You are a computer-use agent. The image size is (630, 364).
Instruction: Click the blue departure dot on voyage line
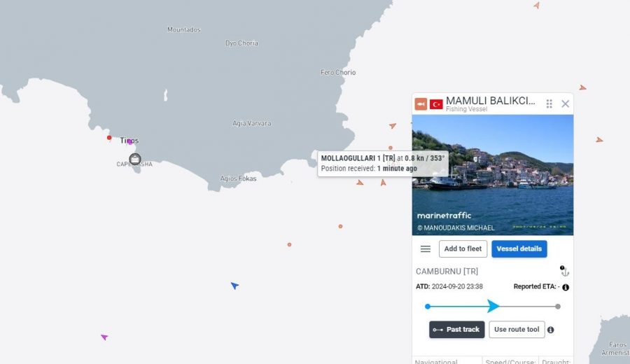point(428,307)
